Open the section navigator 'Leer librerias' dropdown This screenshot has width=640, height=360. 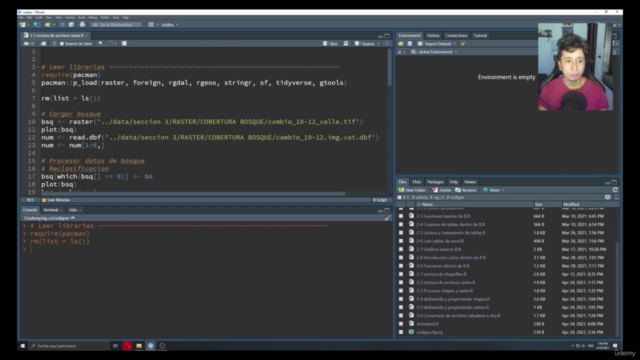58,200
